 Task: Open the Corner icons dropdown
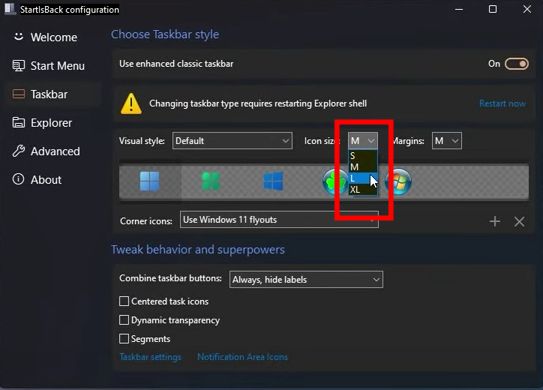point(279,220)
